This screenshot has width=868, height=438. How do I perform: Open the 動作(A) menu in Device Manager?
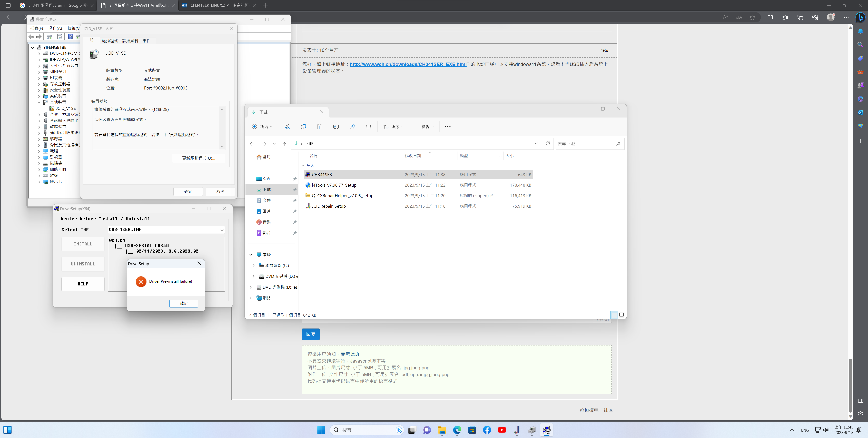(55, 28)
